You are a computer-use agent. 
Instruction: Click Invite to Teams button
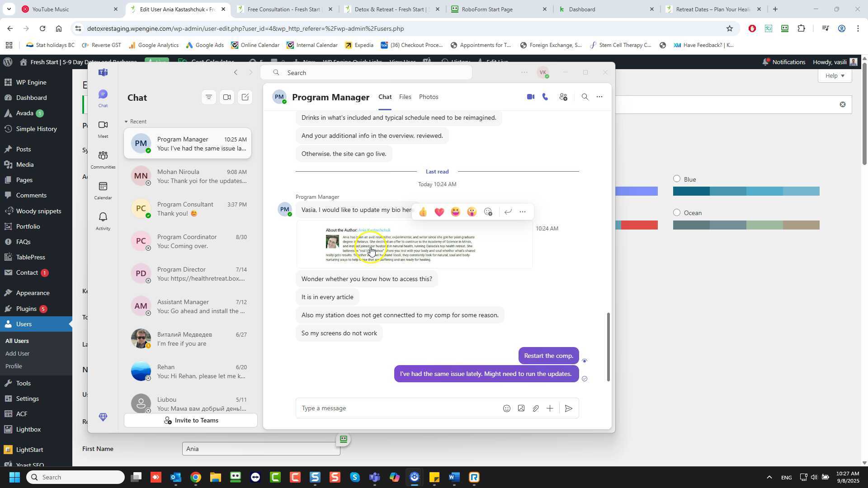coord(191,421)
